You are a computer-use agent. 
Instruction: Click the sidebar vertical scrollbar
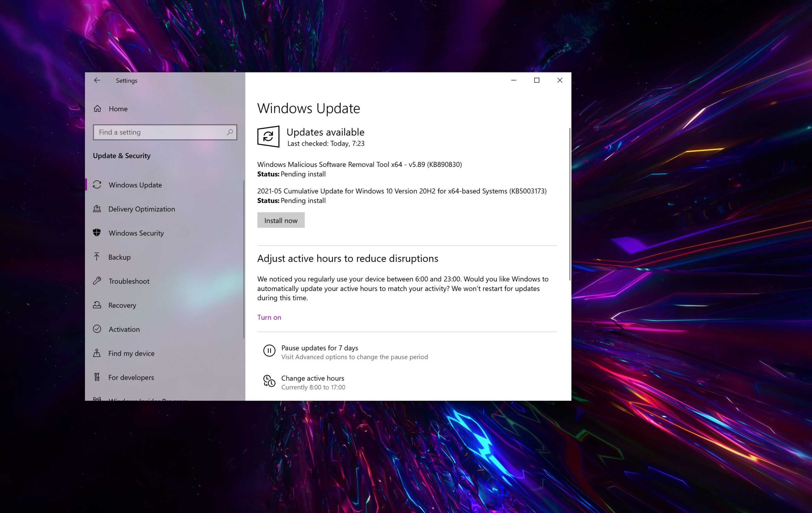[x=244, y=260]
